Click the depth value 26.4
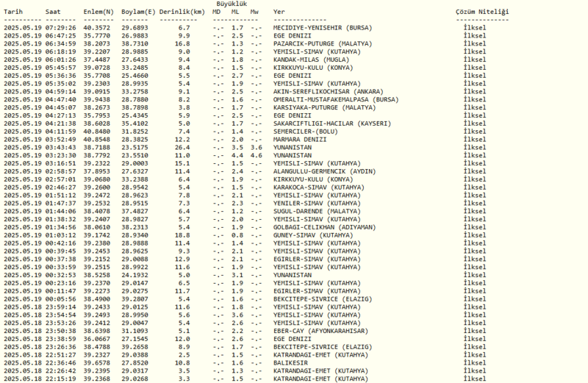The width and height of the screenshot is (588, 383). (x=182, y=148)
